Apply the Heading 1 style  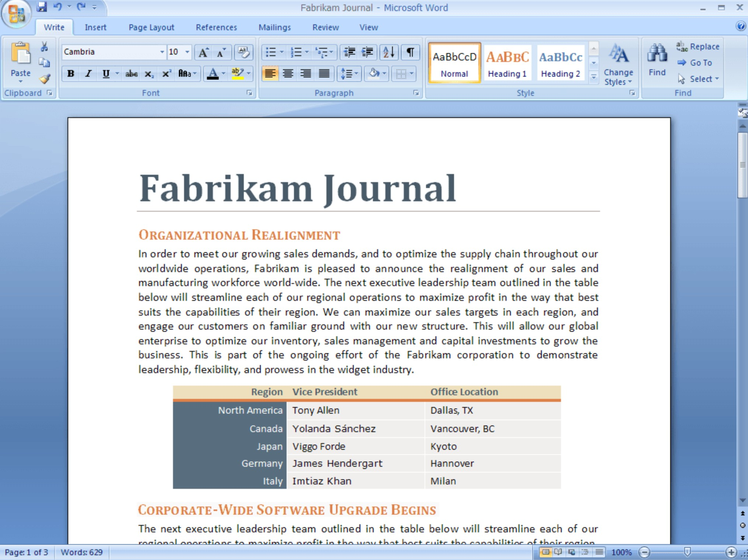[x=508, y=63]
